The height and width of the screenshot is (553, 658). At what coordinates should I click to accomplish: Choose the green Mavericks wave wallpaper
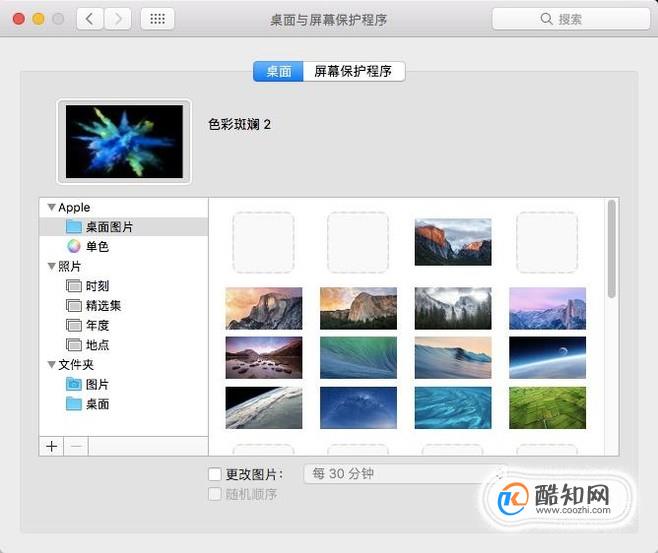click(358, 358)
